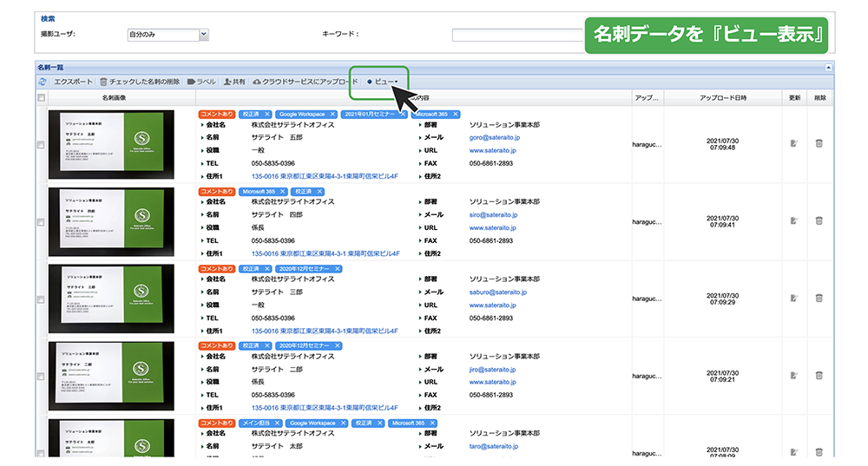The height and width of the screenshot is (466, 868).
Task: Open the 住所1 address link for 二郎
Action: point(325,408)
